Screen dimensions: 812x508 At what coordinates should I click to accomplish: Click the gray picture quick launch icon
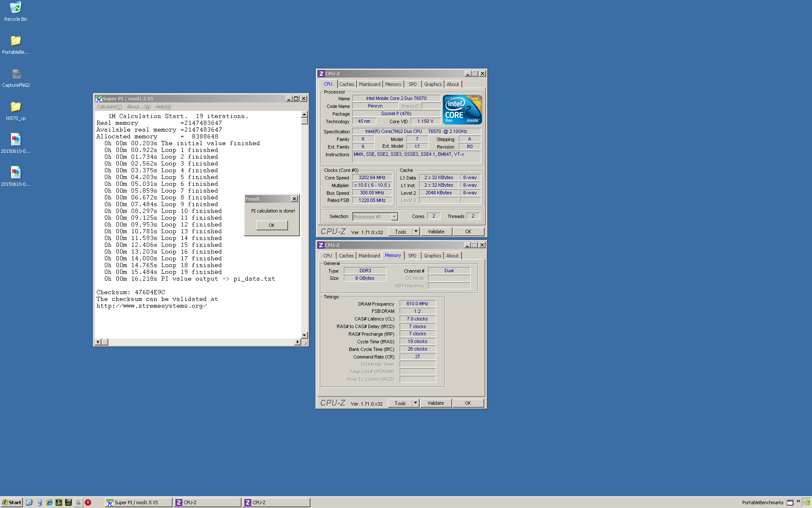78,502
